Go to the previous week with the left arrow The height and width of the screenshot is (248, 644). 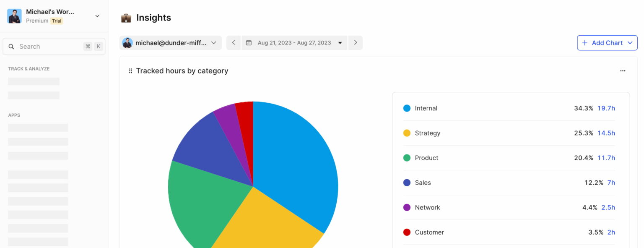(234, 42)
